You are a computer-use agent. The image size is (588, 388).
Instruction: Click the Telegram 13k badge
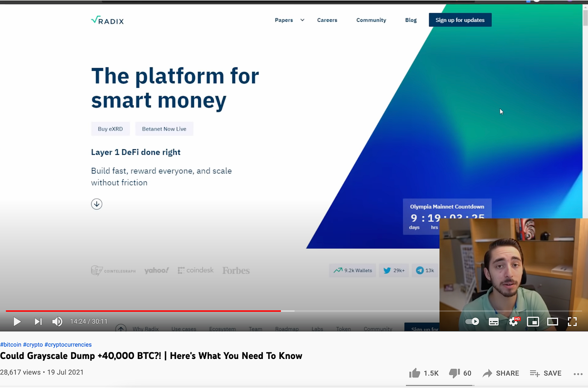[425, 270]
